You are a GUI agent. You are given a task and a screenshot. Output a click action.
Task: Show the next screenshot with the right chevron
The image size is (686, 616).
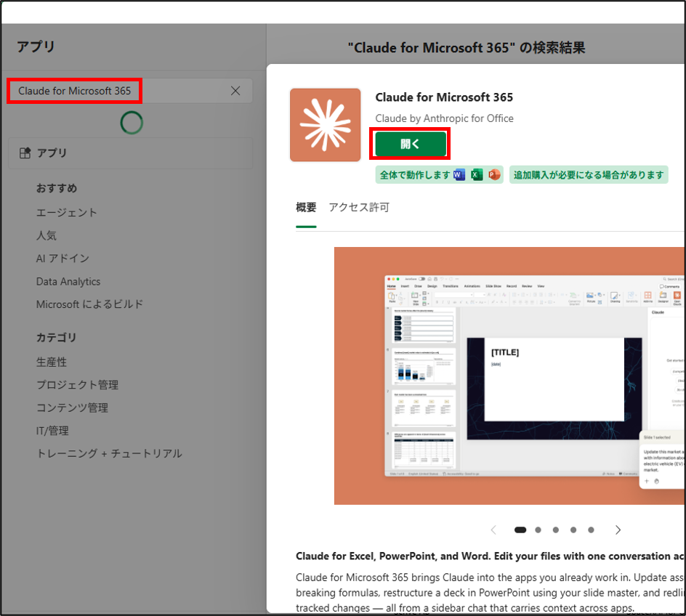point(618,530)
